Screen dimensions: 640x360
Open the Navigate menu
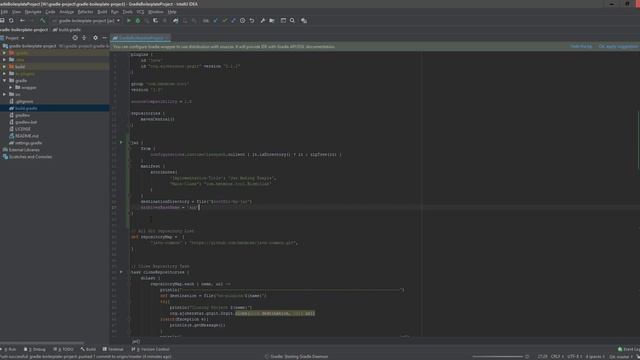(x=33, y=12)
